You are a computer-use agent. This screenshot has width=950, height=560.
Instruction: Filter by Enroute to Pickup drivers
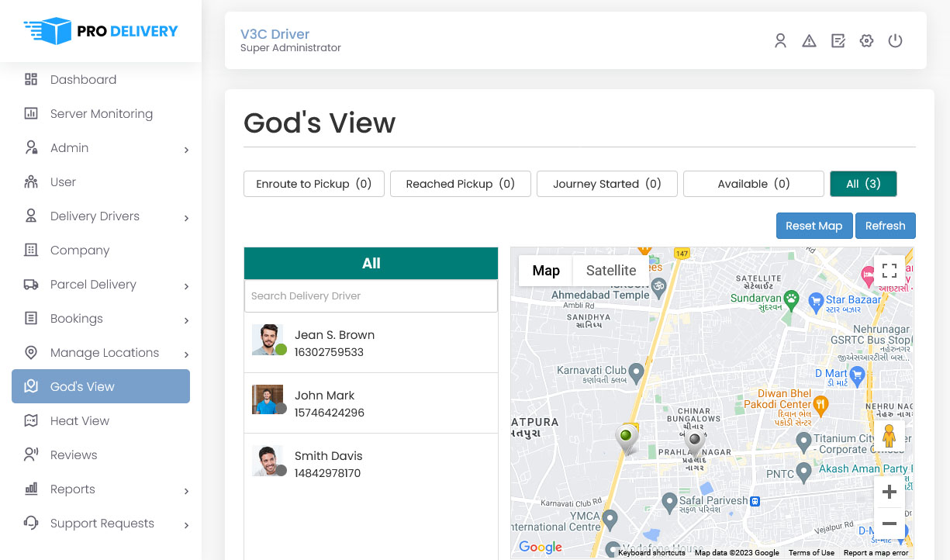pos(314,184)
